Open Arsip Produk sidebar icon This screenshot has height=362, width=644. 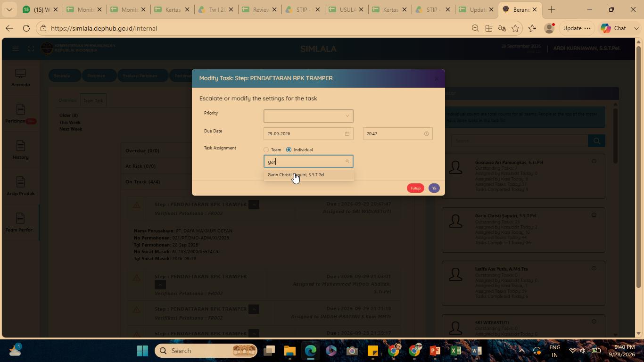[x=20, y=187]
